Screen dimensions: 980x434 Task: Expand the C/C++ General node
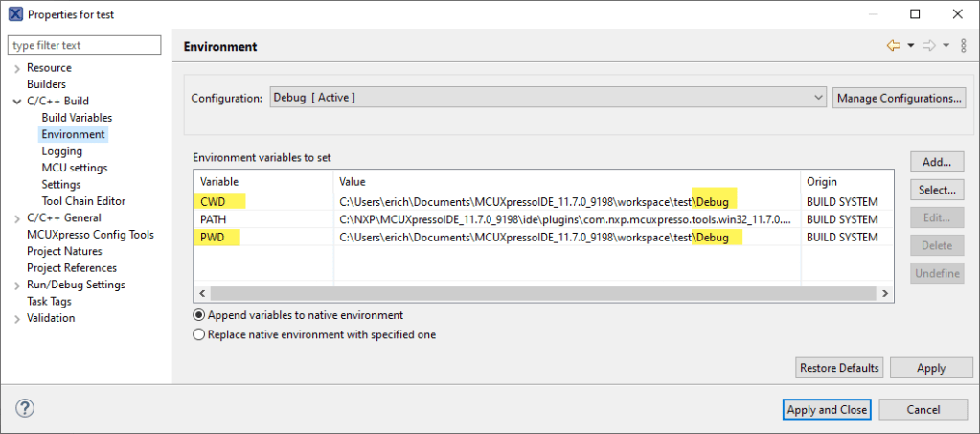tap(17, 218)
